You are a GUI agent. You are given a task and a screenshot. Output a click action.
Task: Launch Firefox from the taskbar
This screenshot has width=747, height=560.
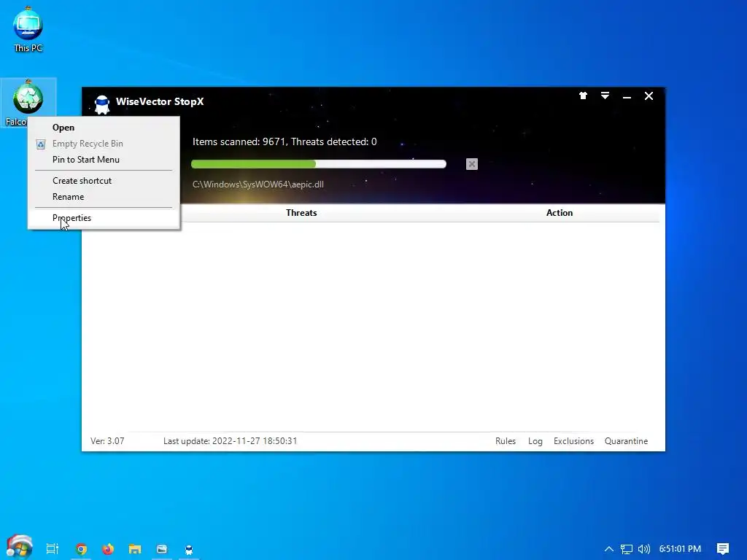click(108, 549)
